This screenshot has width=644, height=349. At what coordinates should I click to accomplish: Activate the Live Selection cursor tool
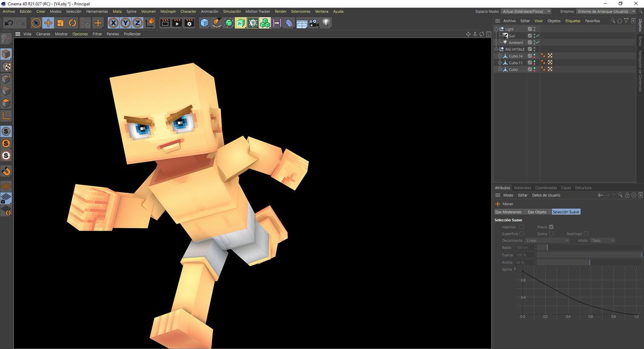pos(36,23)
